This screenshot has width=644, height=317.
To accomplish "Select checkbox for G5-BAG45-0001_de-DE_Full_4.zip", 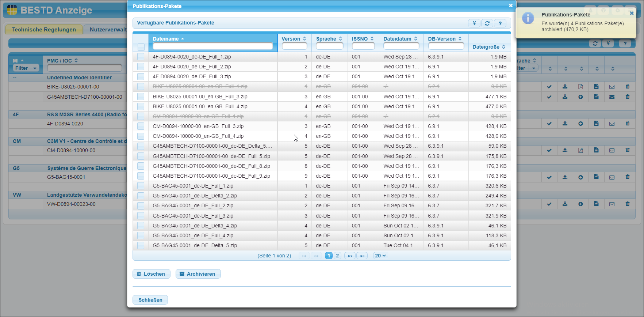I will pyautogui.click(x=141, y=235).
